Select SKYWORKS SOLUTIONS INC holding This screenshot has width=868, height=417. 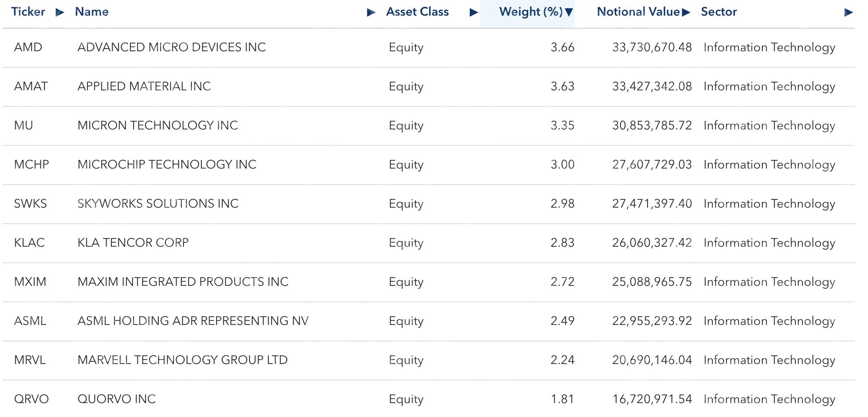click(158, 204)
